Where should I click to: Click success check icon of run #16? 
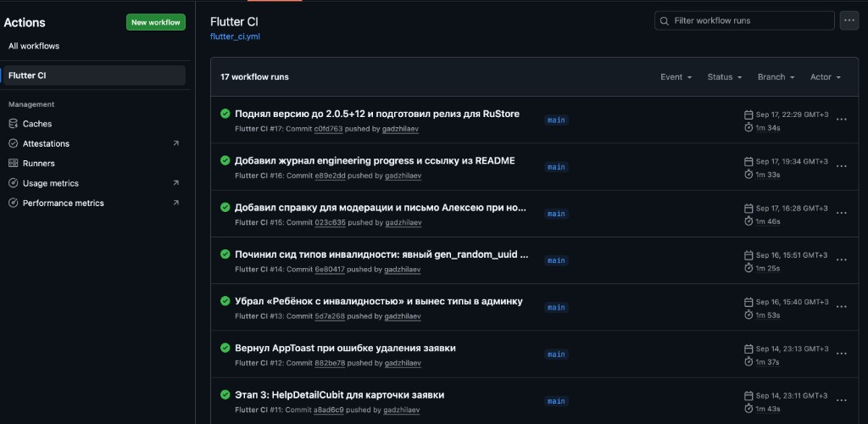tap(225, 160)
